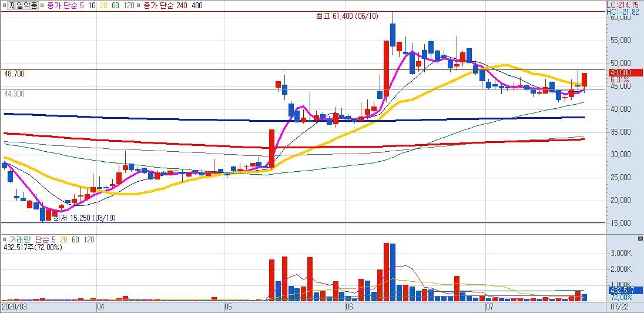Click the 30,000 price axis label
644x313 pixels.
(x=621, y=155)
